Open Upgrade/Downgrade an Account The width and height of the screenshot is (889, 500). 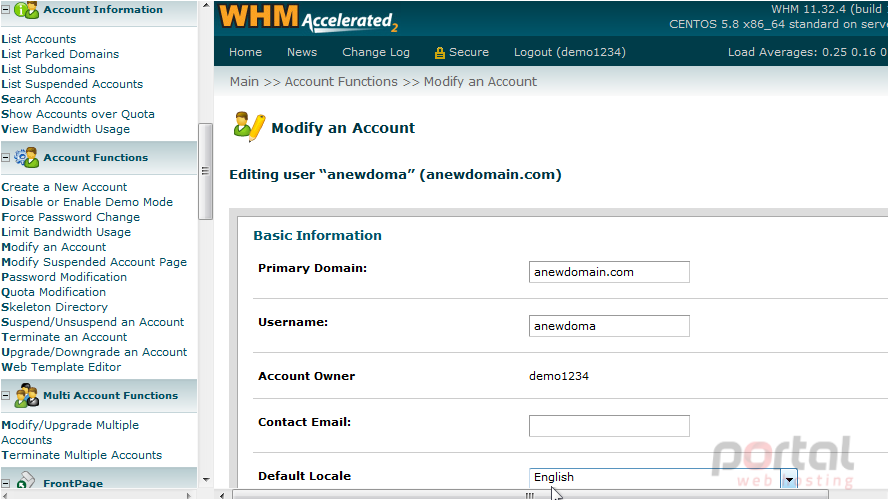click(94, 353)
